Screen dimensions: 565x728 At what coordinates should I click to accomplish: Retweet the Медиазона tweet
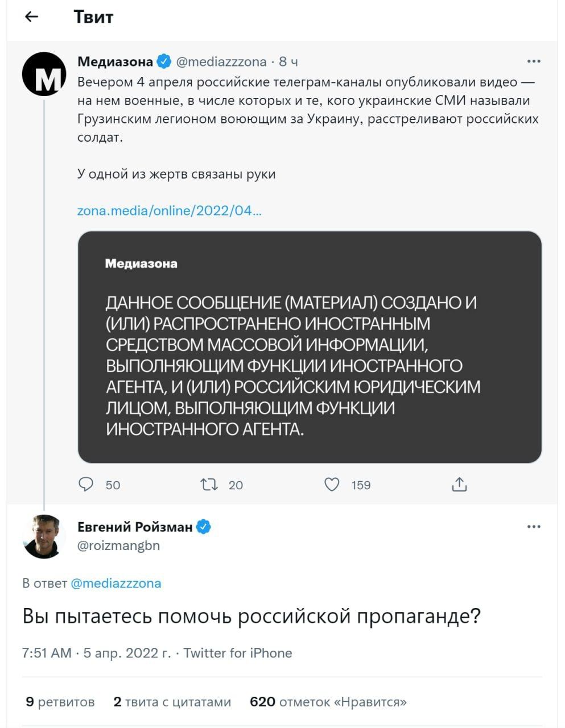tap(209, 485)
